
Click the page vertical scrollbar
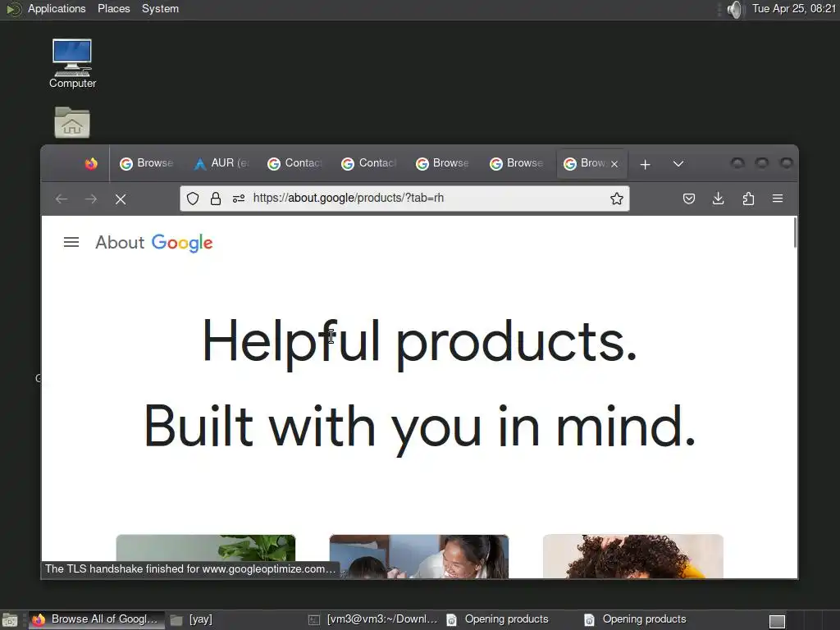tap(795, 232)
